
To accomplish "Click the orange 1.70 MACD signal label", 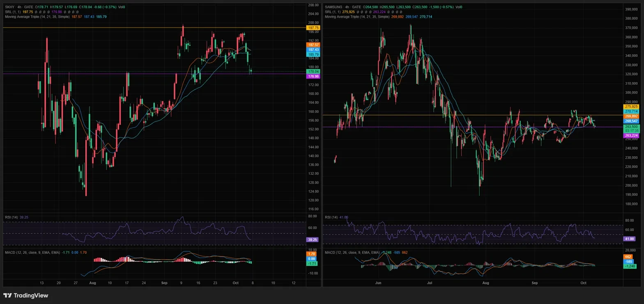I will point(311,254).
